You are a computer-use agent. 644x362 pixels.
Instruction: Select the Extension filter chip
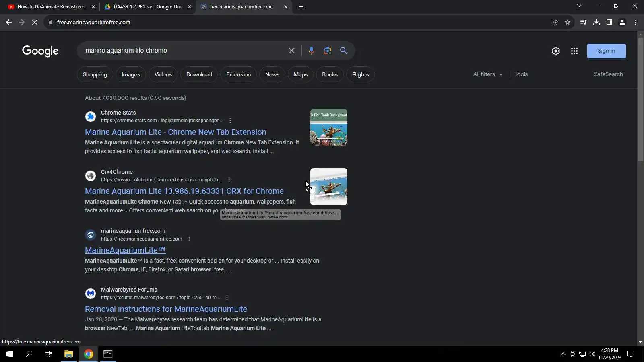coord(238,74)
